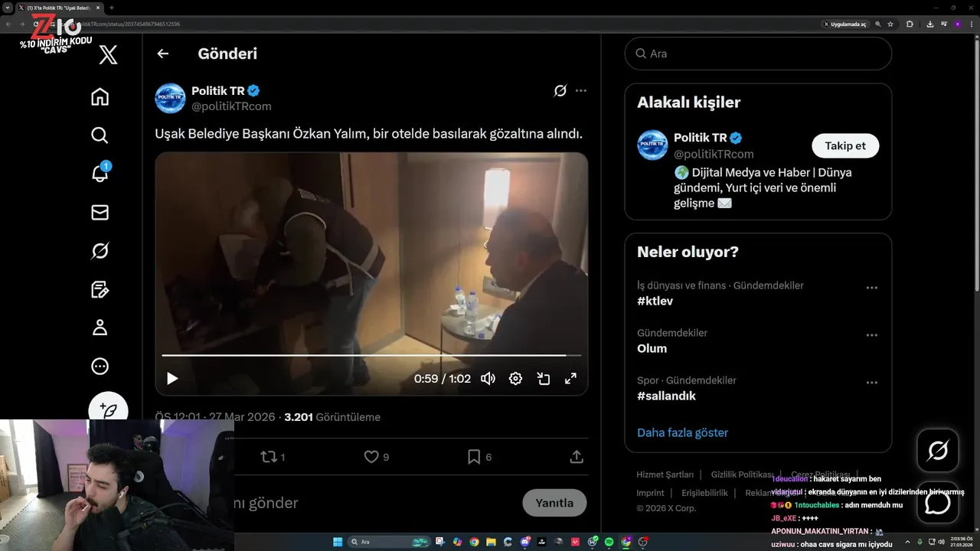Open the Olum trending topic
This screenshot has height=551, width=980.
point(652,348)
